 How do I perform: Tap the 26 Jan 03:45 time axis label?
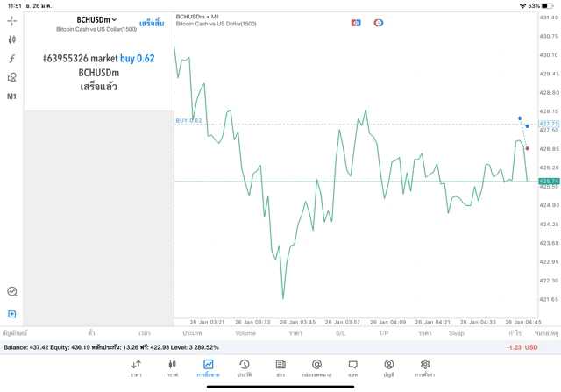click(298, 322)
